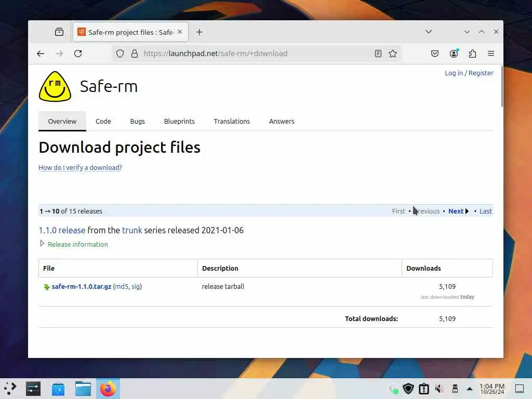Open System Settings from the taskbar
Image resolution: width=532 pixels, height=399 pixels.
33,389
